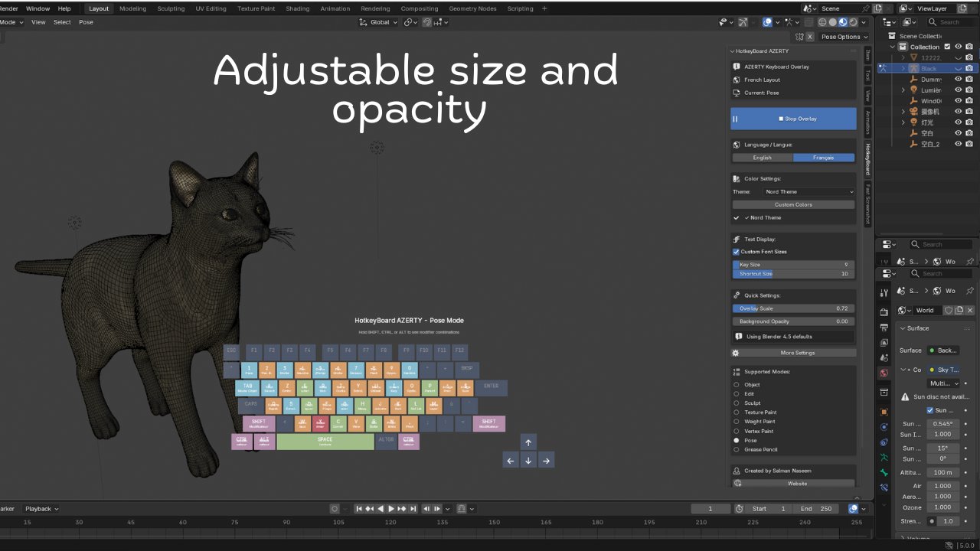Expand the Lumière item in the Outliner

(903, 90)
